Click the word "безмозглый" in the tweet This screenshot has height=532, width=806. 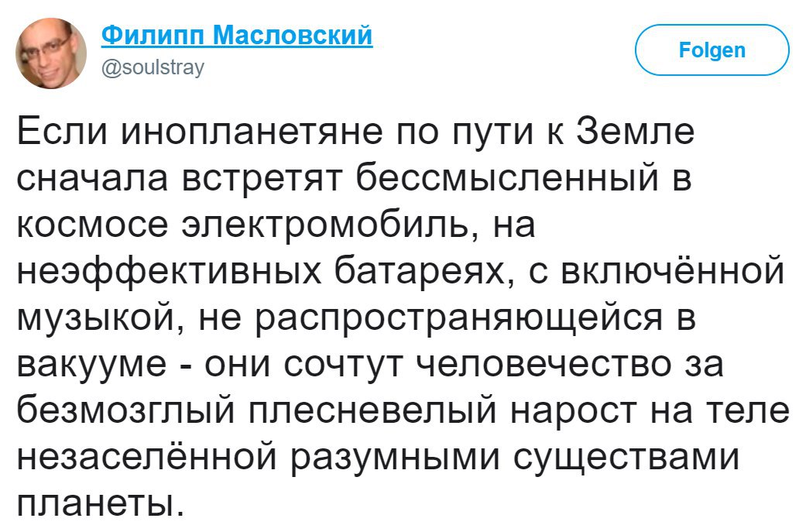(x=126, y=411)
